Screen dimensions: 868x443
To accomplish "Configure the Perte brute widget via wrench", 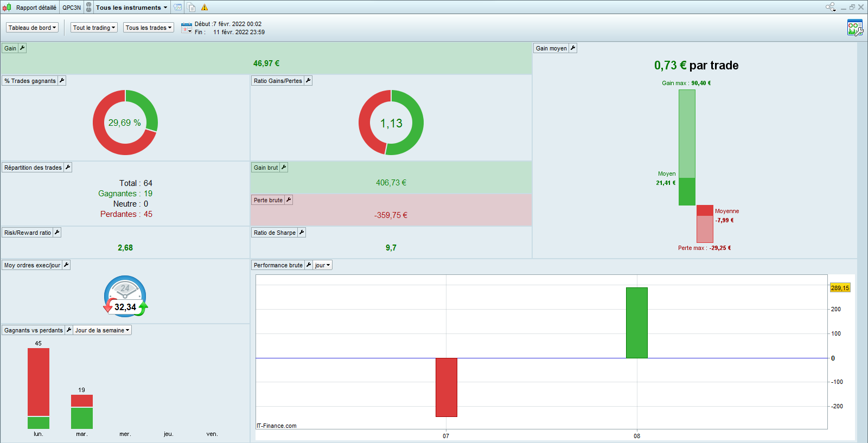I will [289, 200].
